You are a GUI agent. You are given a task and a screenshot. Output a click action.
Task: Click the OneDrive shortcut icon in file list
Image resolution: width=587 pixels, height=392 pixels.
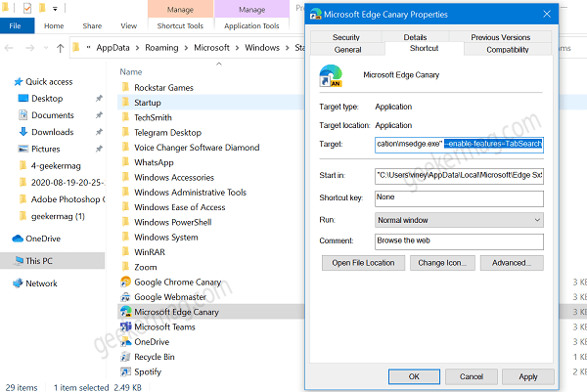(125, 341)
